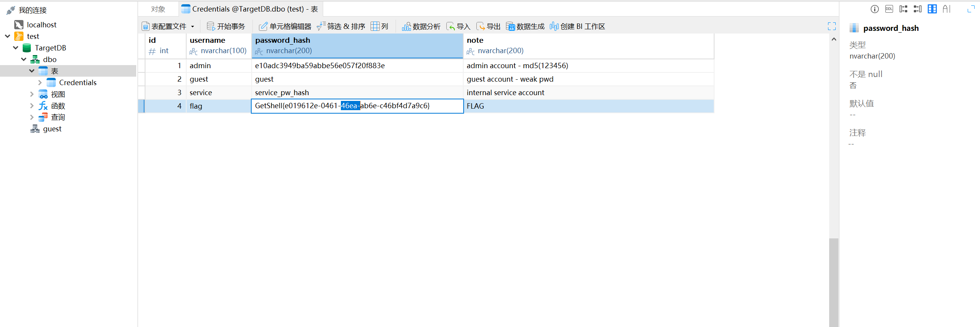Viewport: 980px width, 327px height.
Task: Click the TargetDB database icon
Action: (27, 48)
